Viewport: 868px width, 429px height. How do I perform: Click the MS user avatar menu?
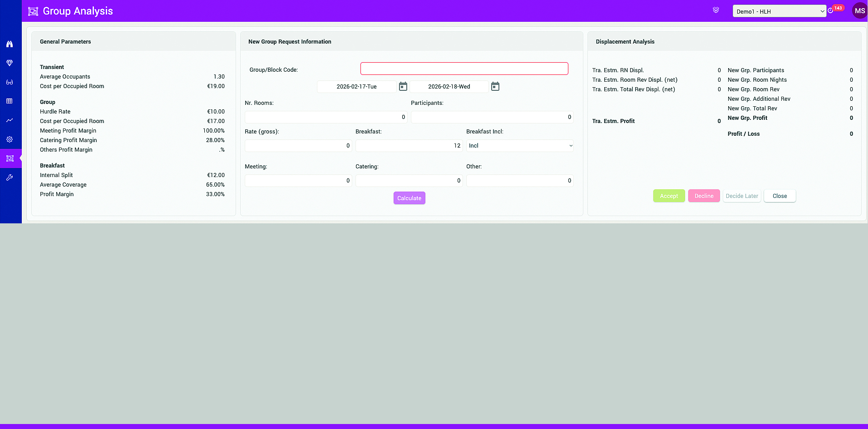click(x=859, y=11)
